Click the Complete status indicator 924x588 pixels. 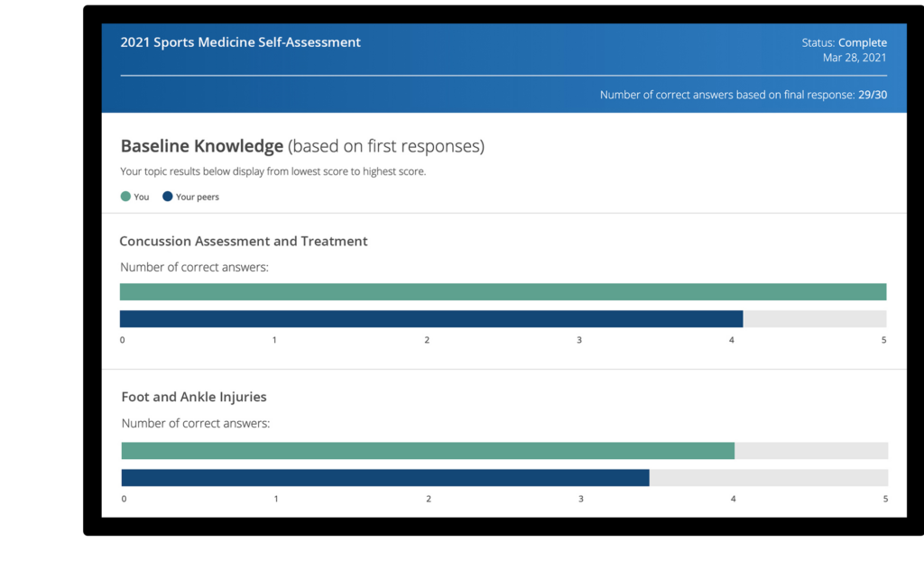point(863,41)
